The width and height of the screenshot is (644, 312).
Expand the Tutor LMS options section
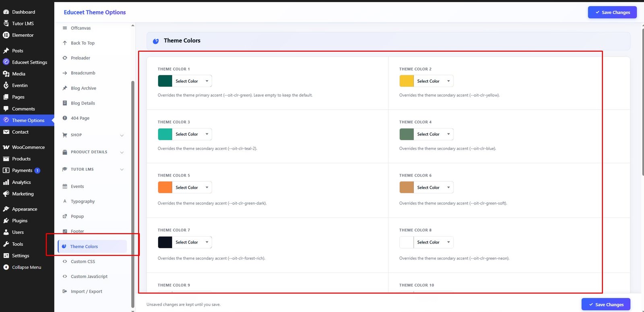[93, 169]
